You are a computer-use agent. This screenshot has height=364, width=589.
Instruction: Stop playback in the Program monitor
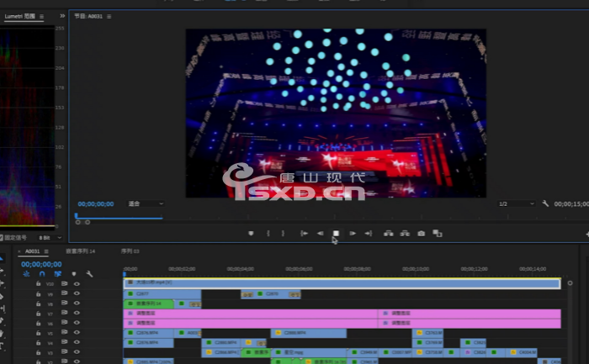[336, 234]
